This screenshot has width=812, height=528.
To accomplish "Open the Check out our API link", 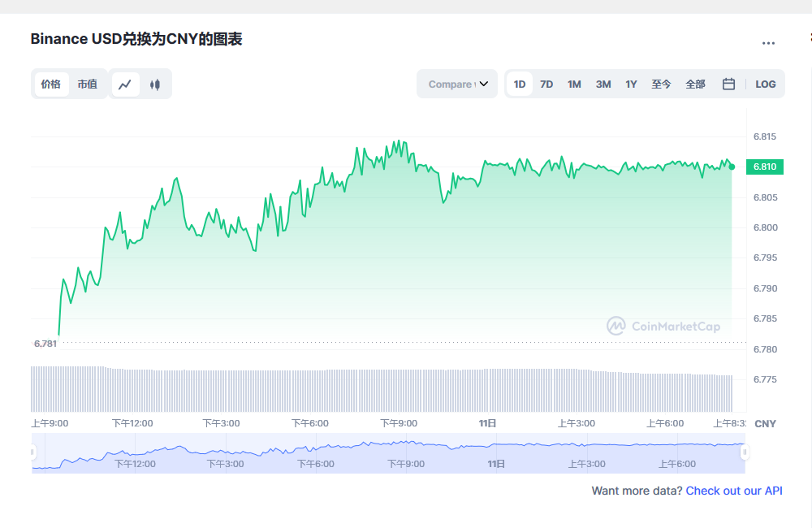I will click(734, 491).
